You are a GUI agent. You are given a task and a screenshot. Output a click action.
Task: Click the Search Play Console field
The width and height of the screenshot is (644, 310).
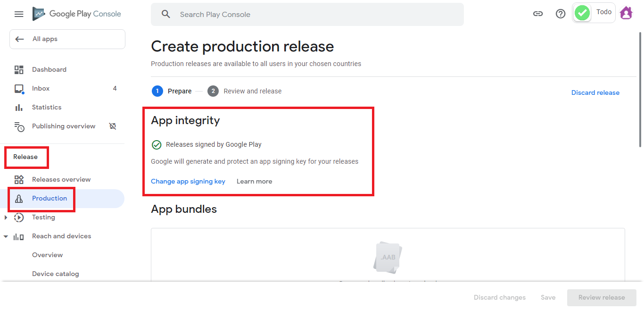307,15
